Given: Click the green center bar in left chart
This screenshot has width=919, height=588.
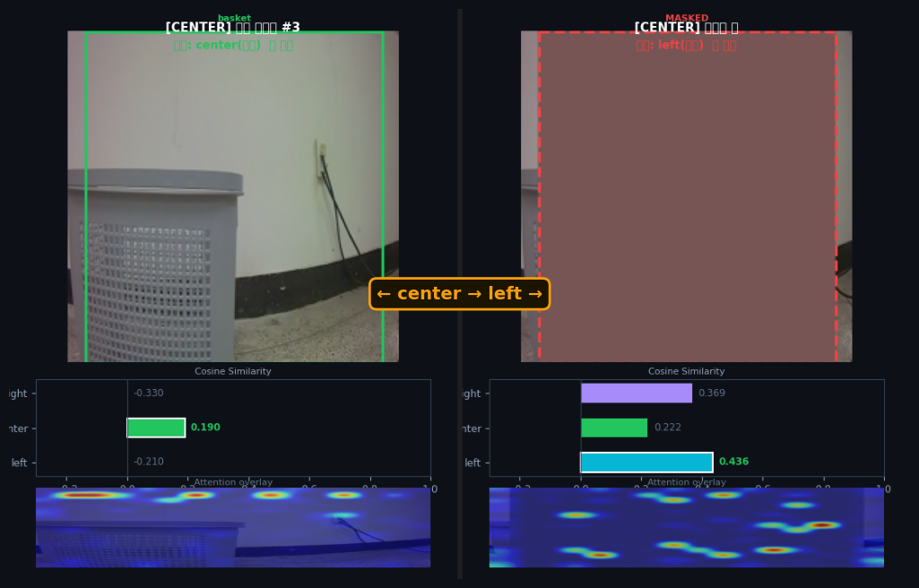Looking at the screenshot, I should point(157,428).
